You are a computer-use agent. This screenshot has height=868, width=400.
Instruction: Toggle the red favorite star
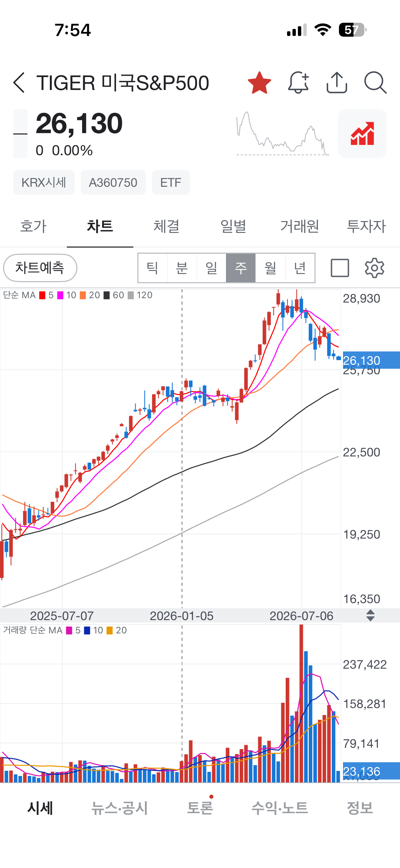point(260,83)
